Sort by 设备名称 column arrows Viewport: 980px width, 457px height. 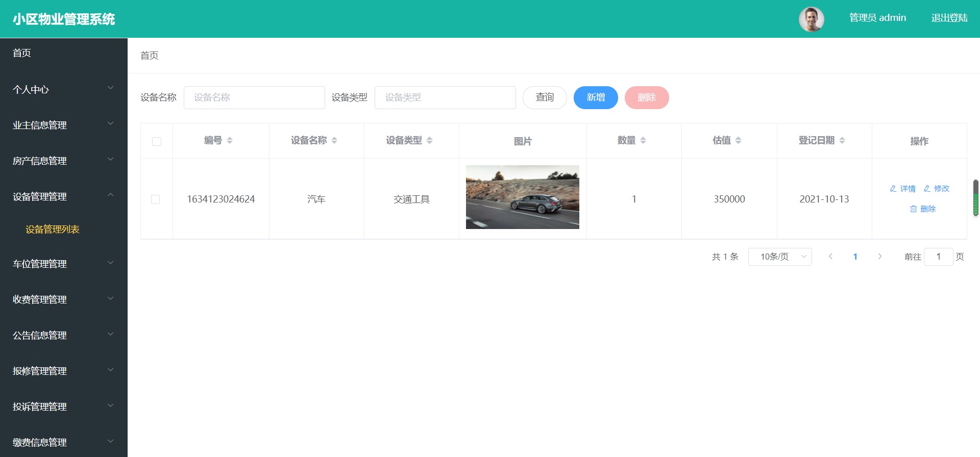point(334,140)
